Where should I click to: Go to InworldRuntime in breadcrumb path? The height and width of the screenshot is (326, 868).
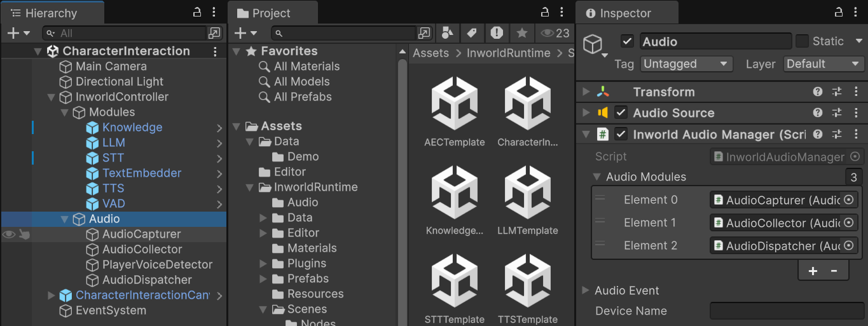click(x=508, y=53)
